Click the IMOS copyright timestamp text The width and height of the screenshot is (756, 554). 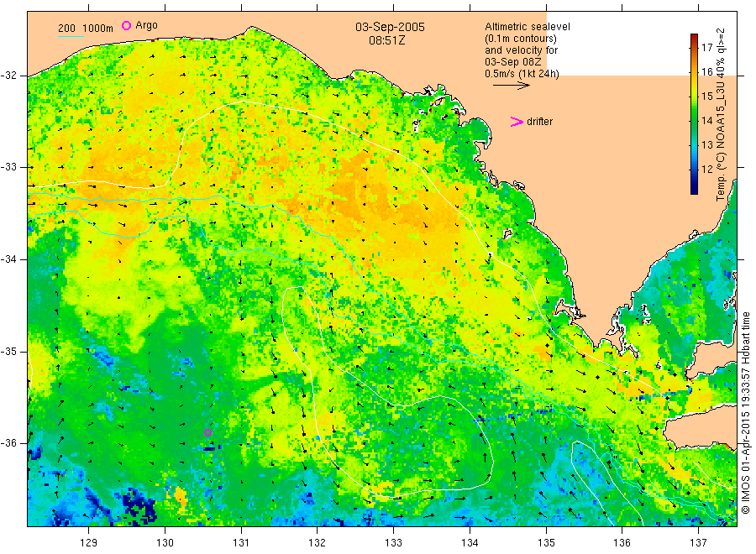[x=745, y=413]
